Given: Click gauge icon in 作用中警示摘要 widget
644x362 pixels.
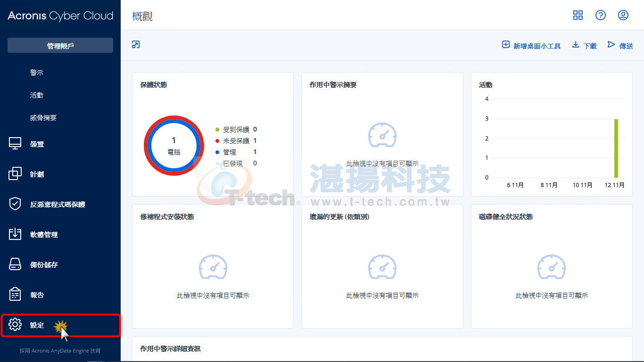Looking at the screenshot, I should [382, 135].
